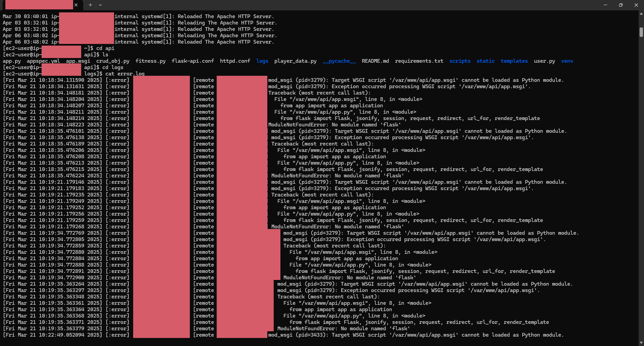Click the blue scripts directory name
The width and height of the screenshot is (644, 346).
460,61
